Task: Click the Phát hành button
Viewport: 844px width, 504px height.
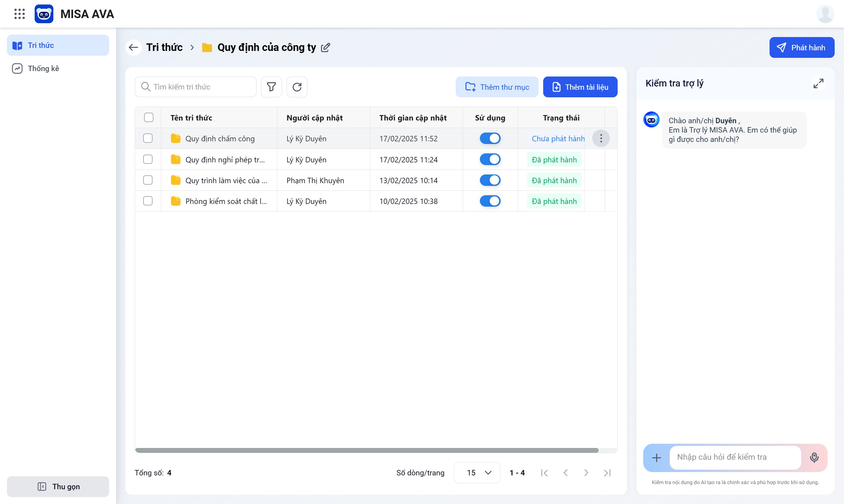Action: [x=801, y=48]
